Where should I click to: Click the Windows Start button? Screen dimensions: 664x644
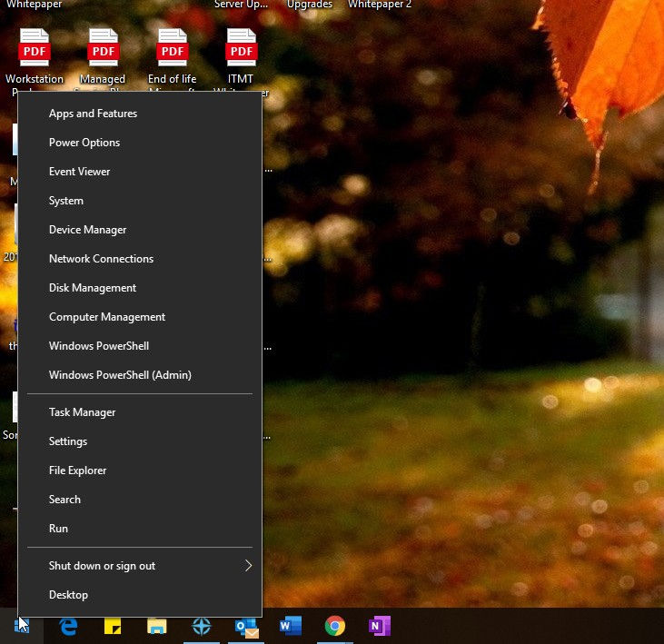pyautogui.click(x=22, y=626)
